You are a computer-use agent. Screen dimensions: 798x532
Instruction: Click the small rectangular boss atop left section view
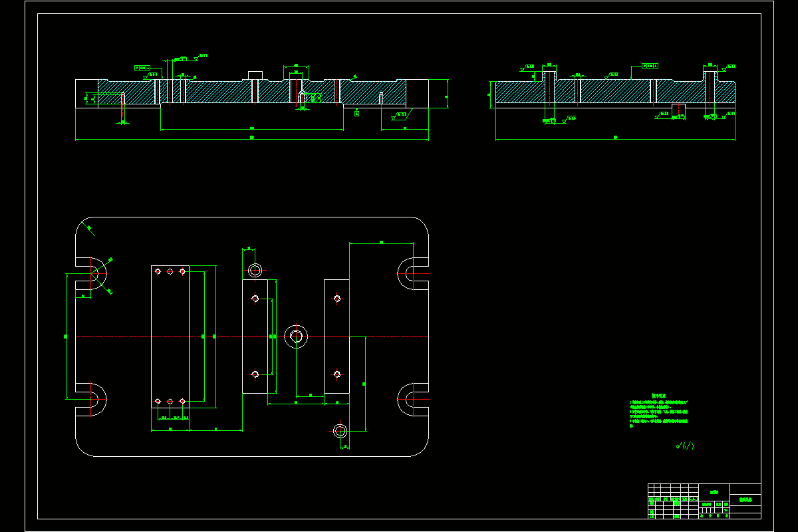pos(256,75)
